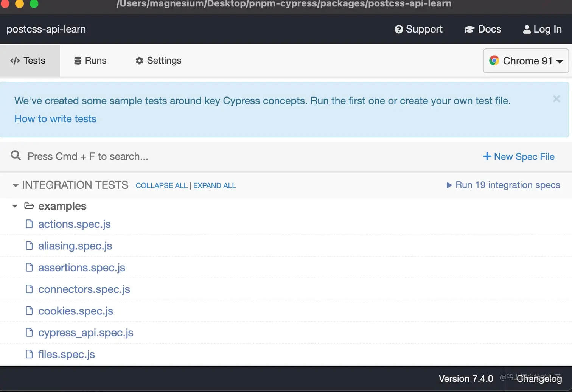Click the file icon beside aliasing.spec.js
Screen dimensions: 572x392
29,246
